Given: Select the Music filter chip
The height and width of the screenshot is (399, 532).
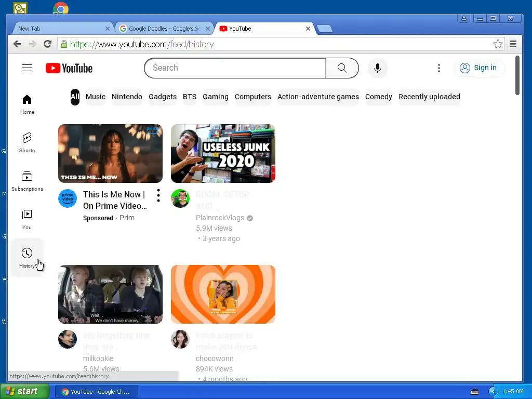Looking at the screenshot, I should coord(96,97).
